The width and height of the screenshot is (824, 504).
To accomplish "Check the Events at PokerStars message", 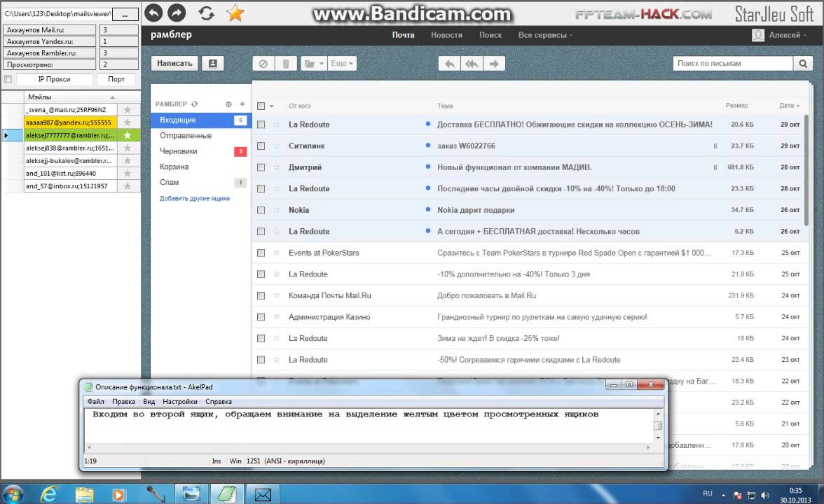I will (x=261, y=253).
